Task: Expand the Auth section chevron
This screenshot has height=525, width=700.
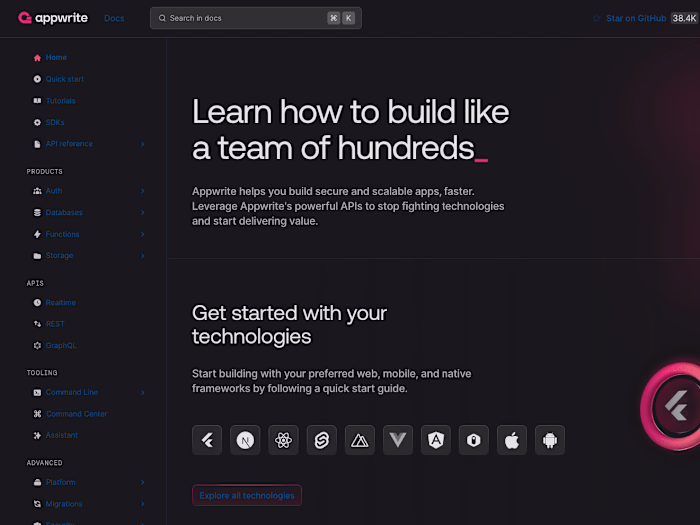Action: (143, 191)
